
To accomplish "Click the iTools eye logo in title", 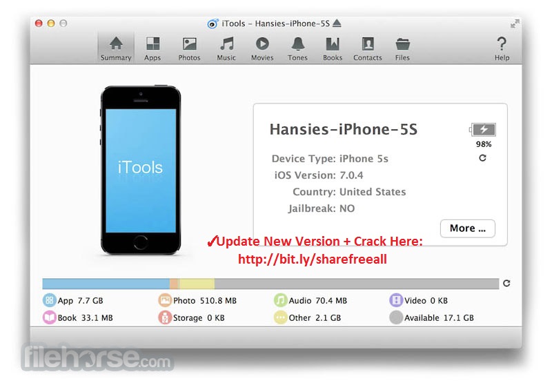I will [213, 23].
